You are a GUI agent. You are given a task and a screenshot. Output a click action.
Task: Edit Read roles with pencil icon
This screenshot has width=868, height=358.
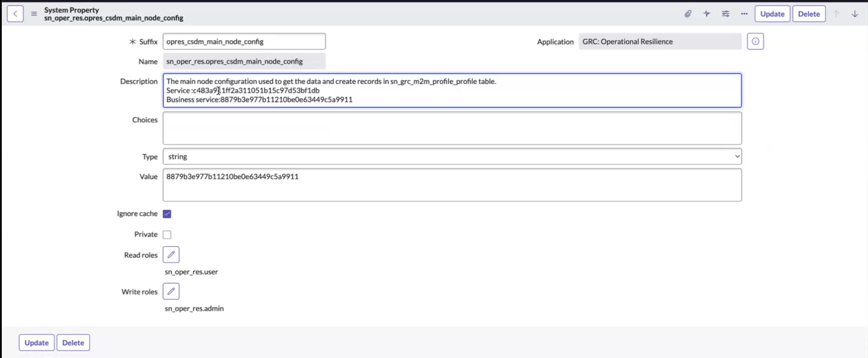point(171,255)
